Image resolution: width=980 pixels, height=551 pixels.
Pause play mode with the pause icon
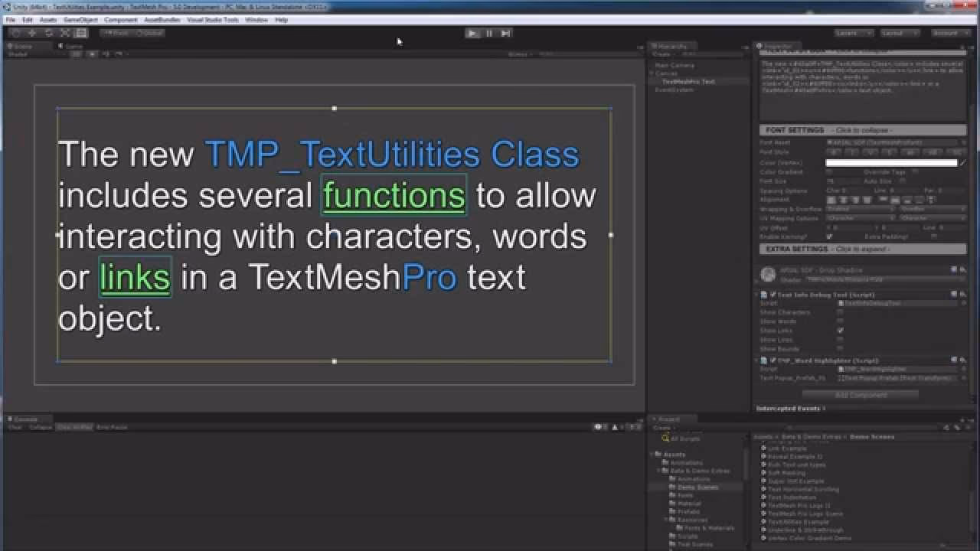point(488,33)
